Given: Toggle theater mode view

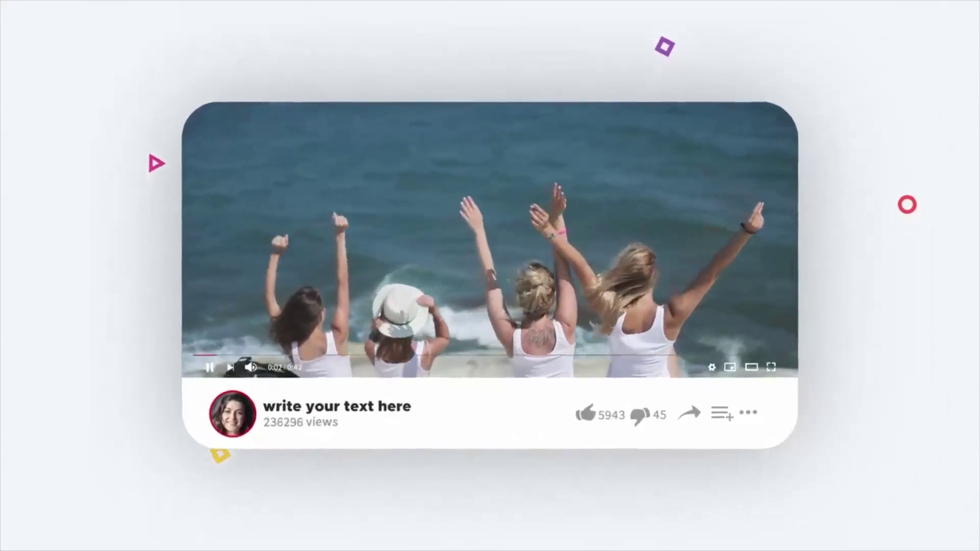Looking at the screenshot, I should click(751, 367).
